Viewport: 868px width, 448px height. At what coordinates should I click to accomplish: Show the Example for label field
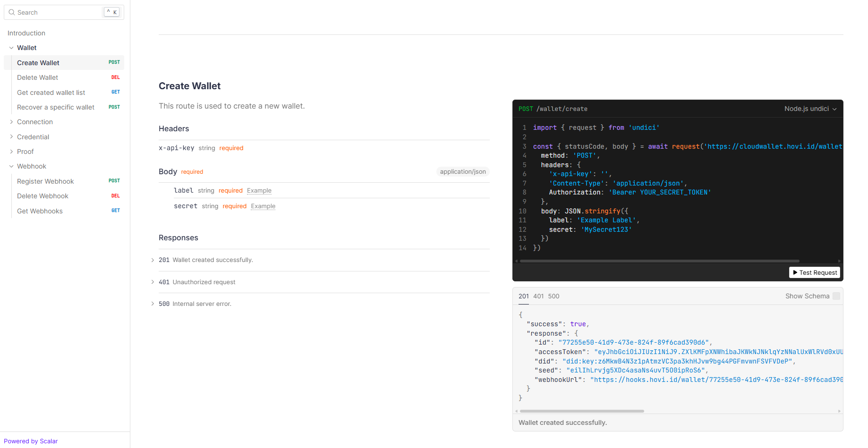click(x=259, y=191)
